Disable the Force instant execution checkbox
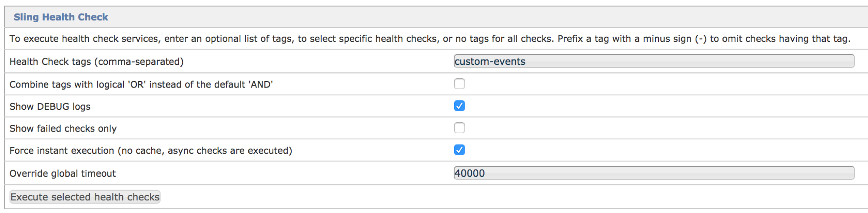868x213 pixels. click(459, 150)
